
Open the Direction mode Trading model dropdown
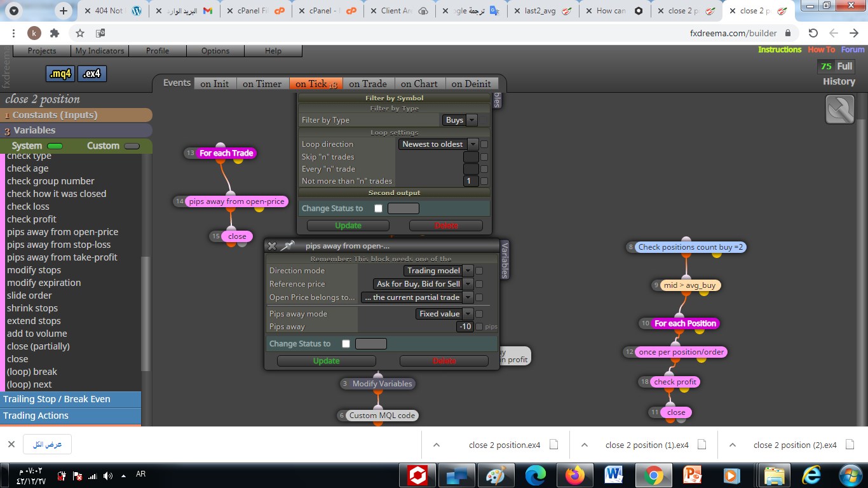[438, 271]
